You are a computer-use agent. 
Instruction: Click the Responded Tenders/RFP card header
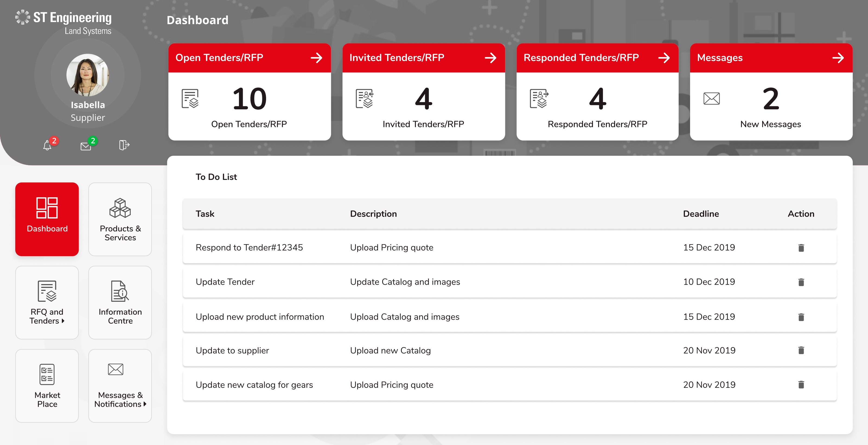coord(597,58)
